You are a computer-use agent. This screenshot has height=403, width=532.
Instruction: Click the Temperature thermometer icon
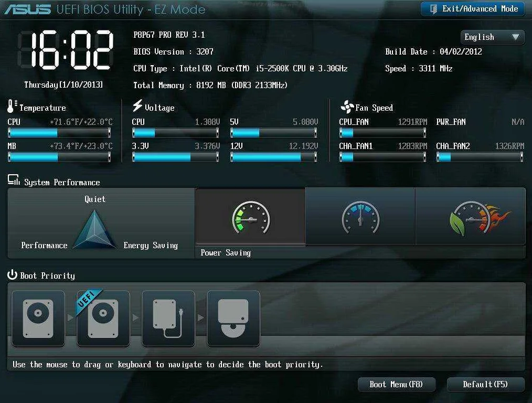[x=12, y=106]
